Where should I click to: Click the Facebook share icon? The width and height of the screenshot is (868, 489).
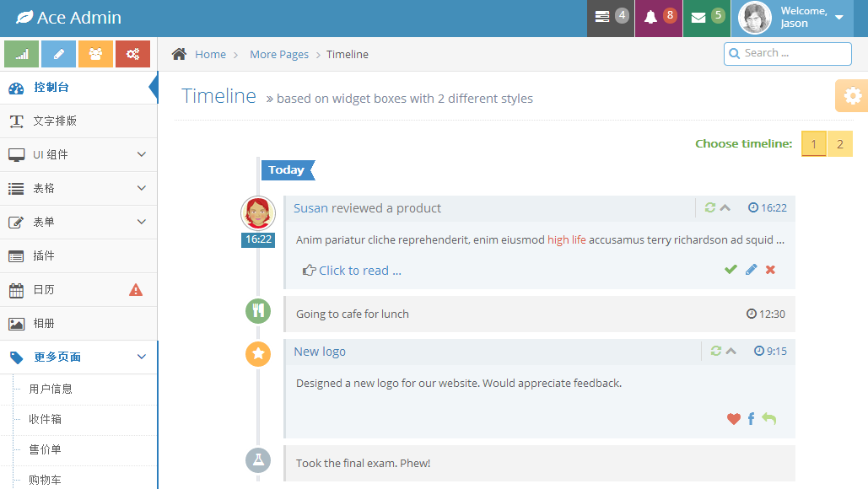(x=751, y=419)
